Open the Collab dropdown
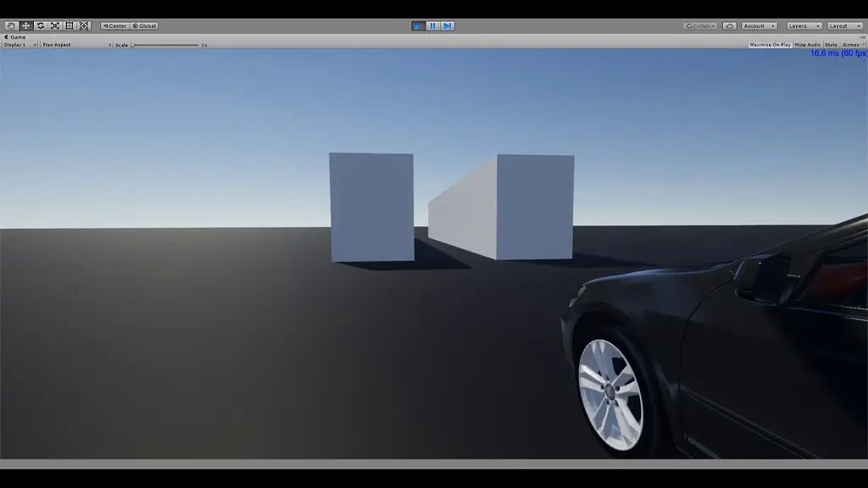 point(701,26)
